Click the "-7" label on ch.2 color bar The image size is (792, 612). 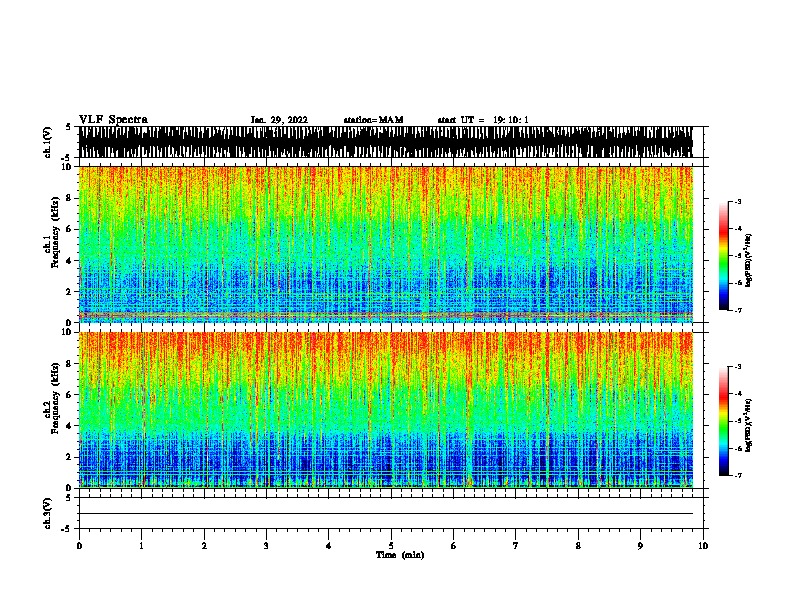(737, 475)
